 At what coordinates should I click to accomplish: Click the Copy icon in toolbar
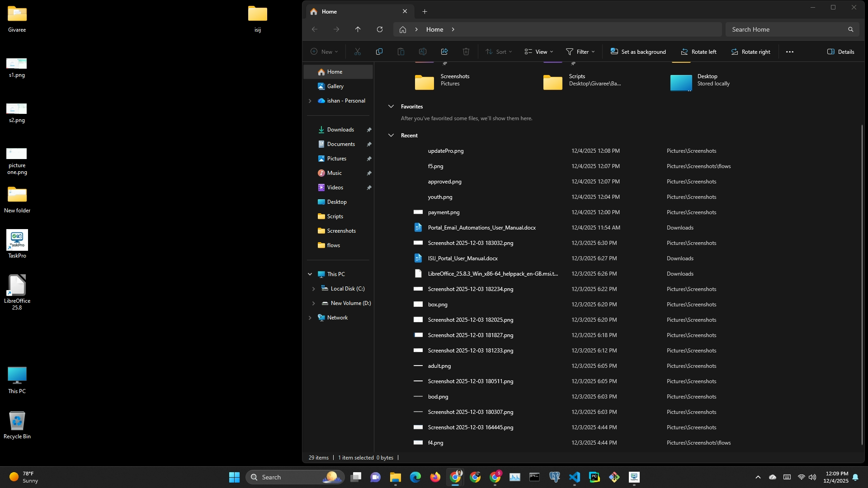(379, 52)
